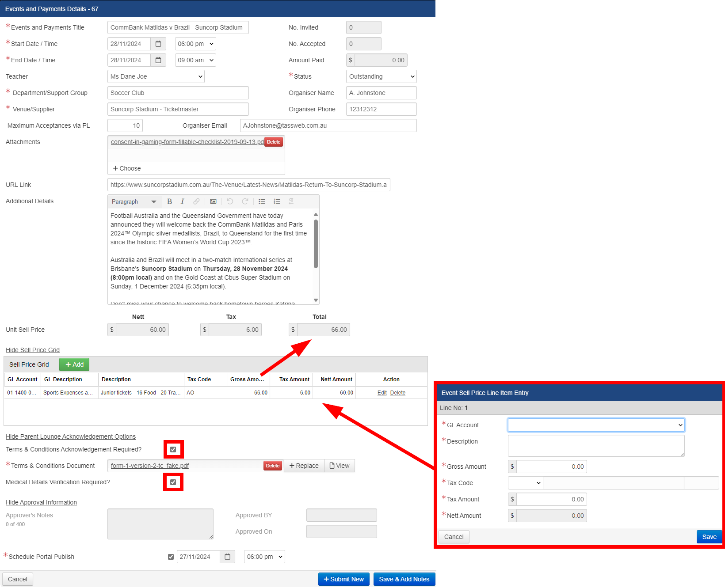This screenshot has height=588, width=725.
Task: Click Save & Add Notes button
Action: click(404, 579)
